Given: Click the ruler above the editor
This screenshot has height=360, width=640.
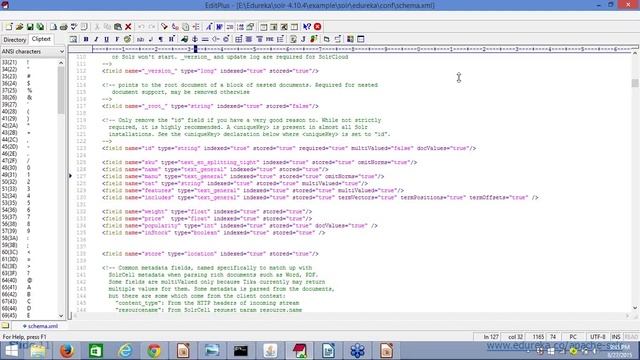Looking at the screenshot, I should point(362,49).
